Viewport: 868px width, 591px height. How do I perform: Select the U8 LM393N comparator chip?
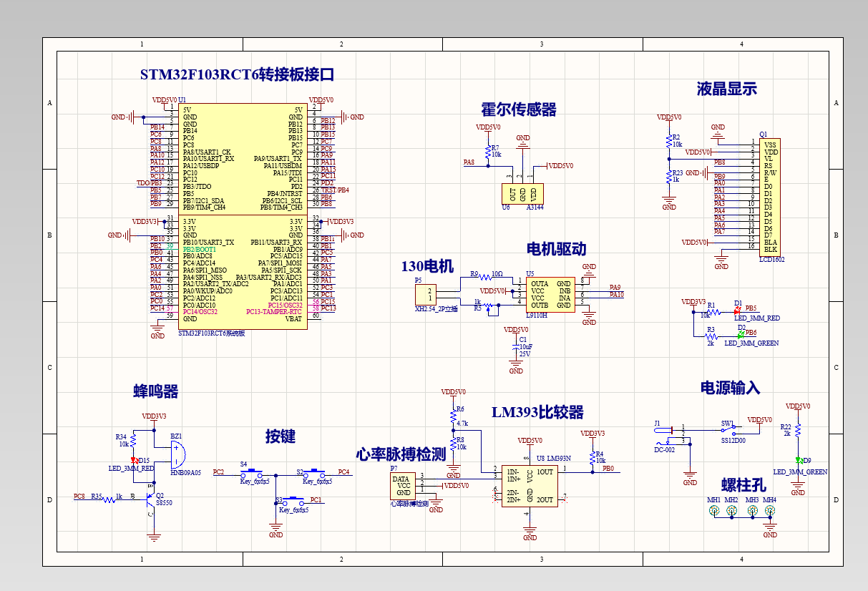530,484
